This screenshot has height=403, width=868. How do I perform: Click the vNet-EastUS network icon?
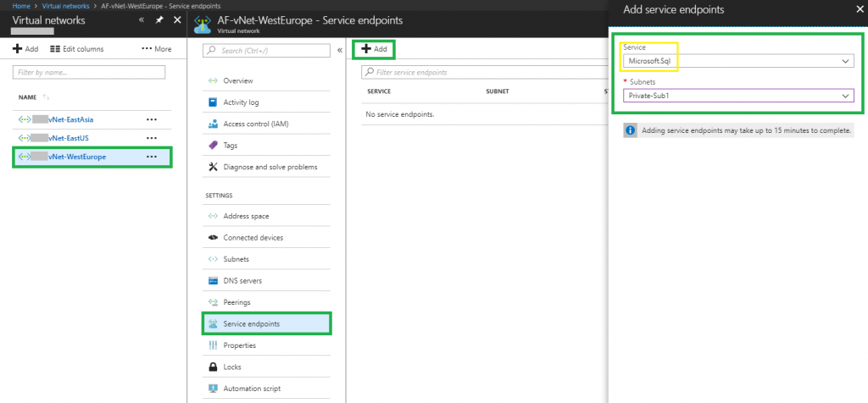(x=25, y=138)
